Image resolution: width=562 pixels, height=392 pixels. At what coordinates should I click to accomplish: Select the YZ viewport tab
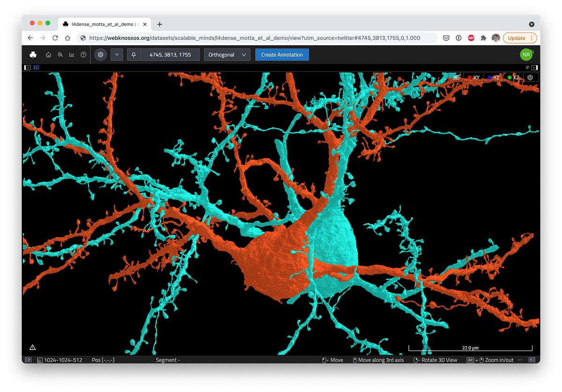(495, 77)
